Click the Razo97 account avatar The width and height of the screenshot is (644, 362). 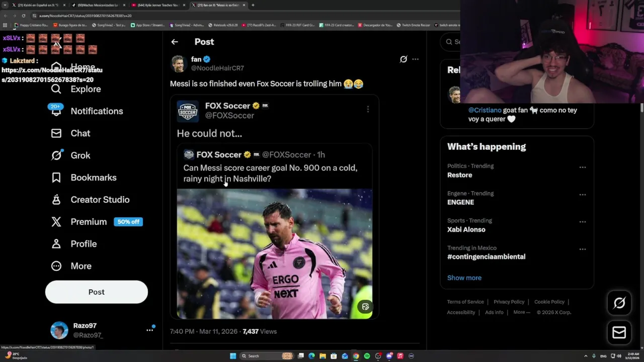[x=59, y=330]
